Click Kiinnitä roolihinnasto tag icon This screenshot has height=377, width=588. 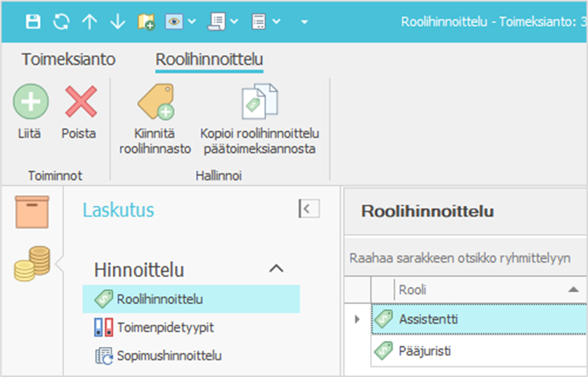click(x=155, y=102)
